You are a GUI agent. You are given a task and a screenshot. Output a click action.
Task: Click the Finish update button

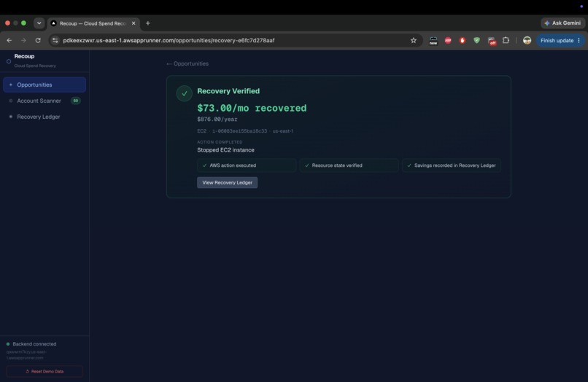[x=557, y=41]
